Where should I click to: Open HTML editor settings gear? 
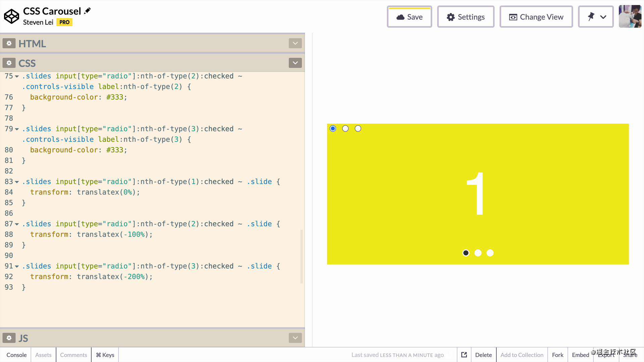(x=9, y=43)
